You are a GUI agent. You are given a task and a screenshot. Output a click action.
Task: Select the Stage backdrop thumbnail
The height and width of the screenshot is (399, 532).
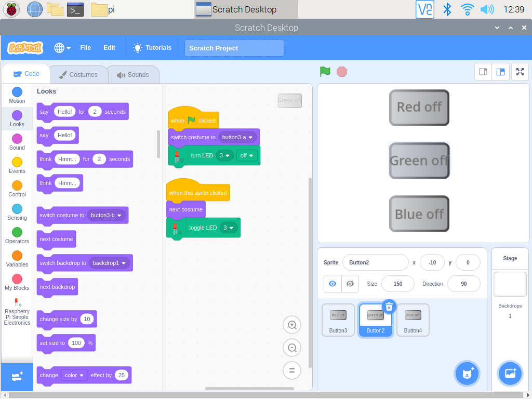510,284
